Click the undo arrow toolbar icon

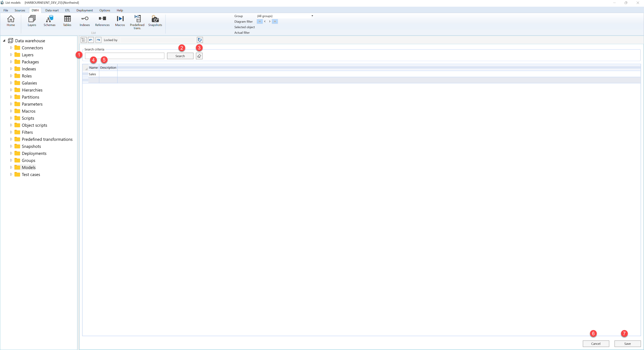coord(91,40)
